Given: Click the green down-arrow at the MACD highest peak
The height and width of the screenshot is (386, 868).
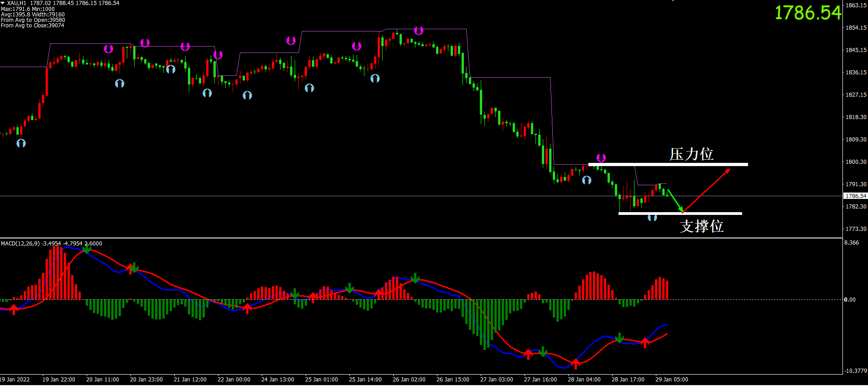Looking at the screenshot, I should (87, 249).
